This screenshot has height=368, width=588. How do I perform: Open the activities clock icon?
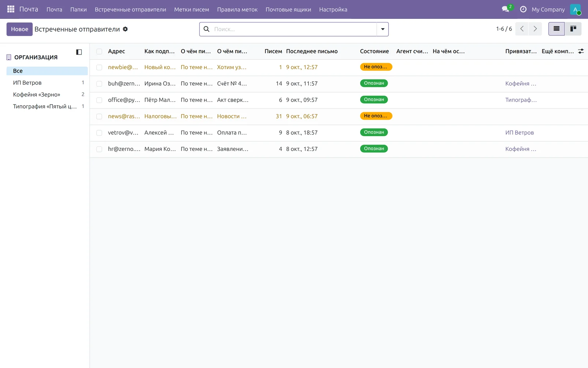[x=523, y=9]
